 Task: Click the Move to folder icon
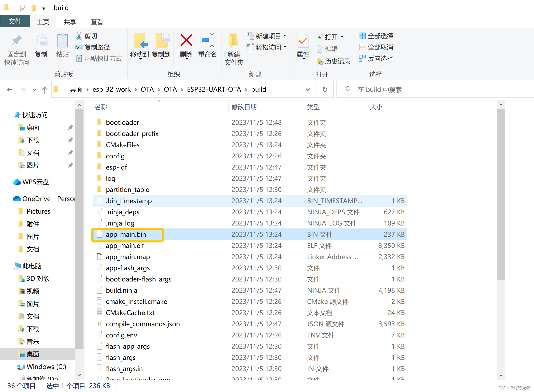pos(140,40)
